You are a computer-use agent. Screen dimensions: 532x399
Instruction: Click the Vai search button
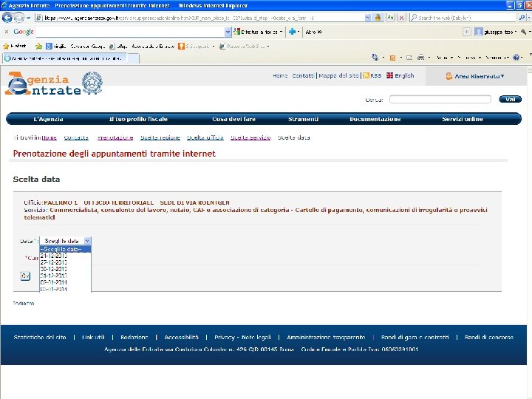point(510,99)
